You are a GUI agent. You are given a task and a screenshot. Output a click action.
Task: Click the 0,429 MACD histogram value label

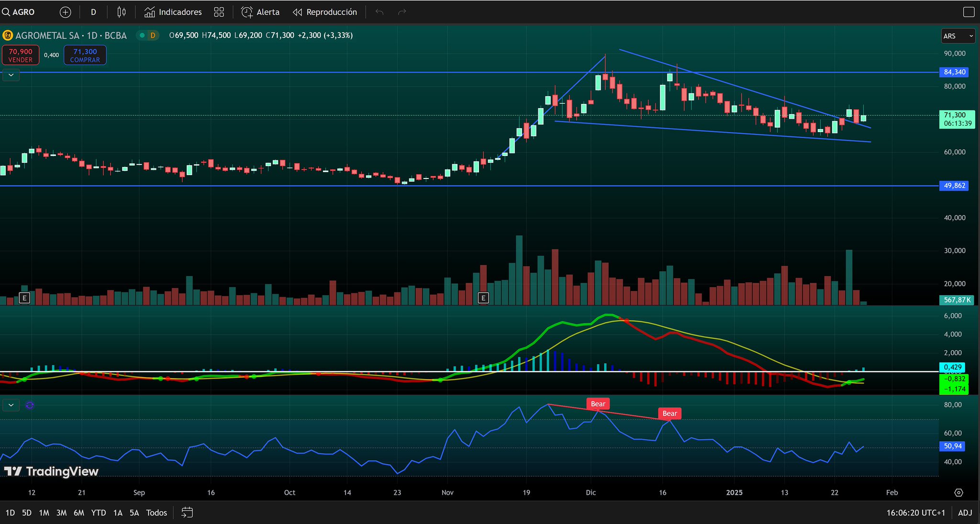[952, 367]
